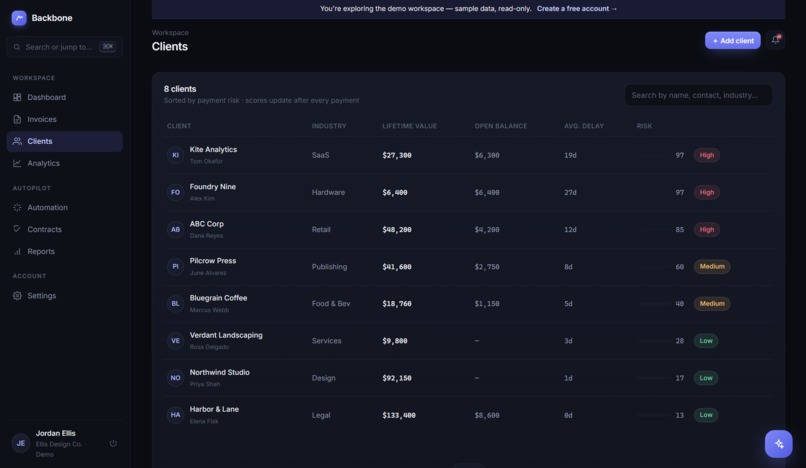This screenshot has width=806, height=468.
Task: Click the NO avatar for Northwind Studio
Action: (175, 378)
